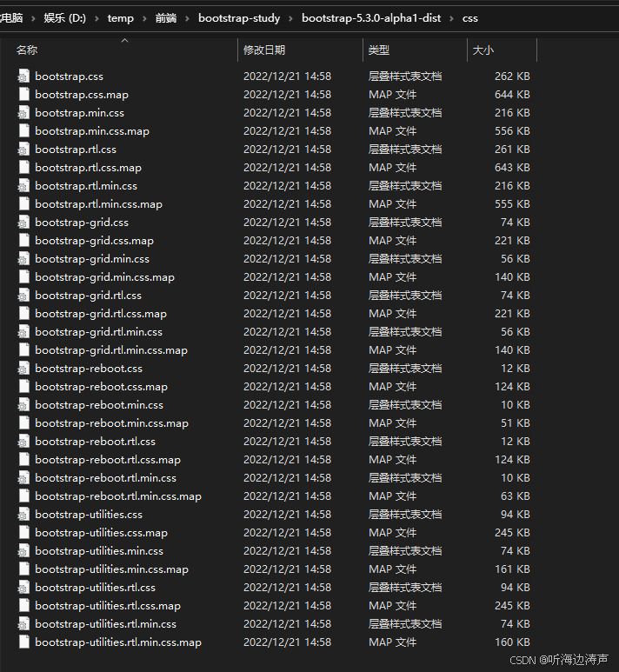Click the bootstrap-reboot.css.map file icon
The height and width of the screenshot is (672, 619).
click(x=24, y=387)
